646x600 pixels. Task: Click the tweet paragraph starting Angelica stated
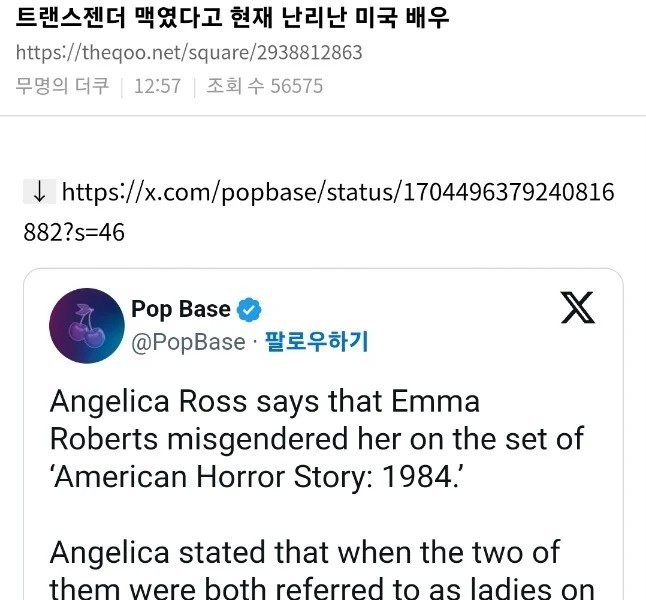click(321, 571)
